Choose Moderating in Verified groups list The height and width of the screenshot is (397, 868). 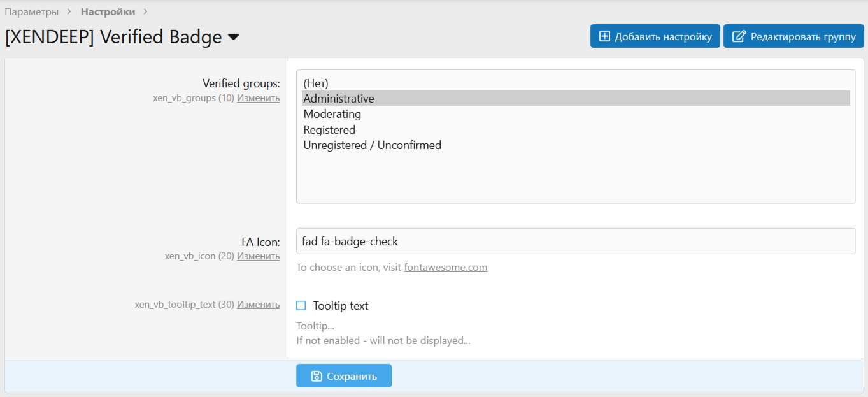click(332, 114)
